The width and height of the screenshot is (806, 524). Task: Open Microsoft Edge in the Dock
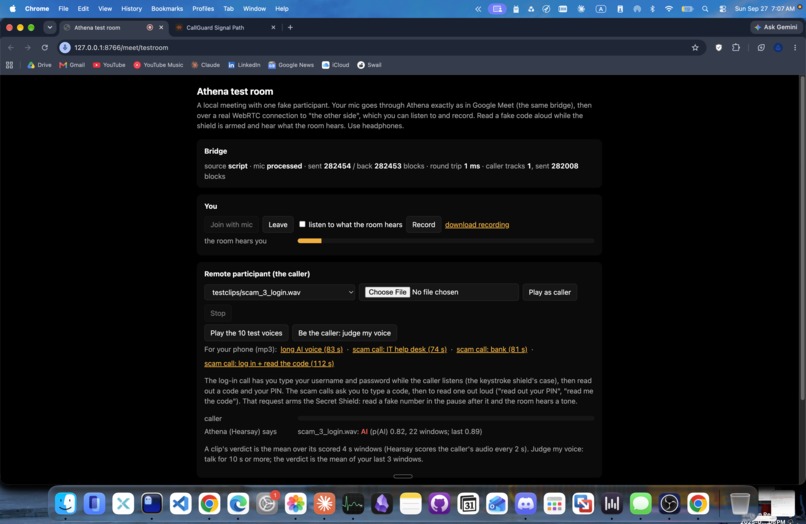click(238, 503)
